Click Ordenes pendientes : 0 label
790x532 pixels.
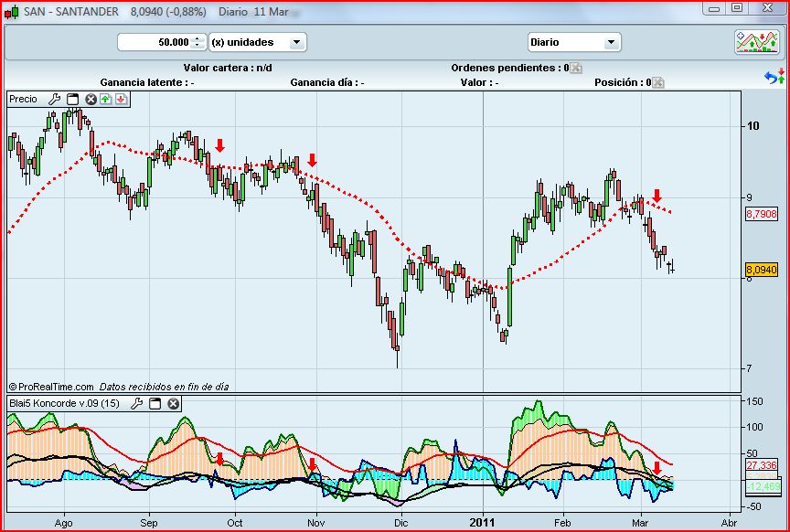click(510, 68)
